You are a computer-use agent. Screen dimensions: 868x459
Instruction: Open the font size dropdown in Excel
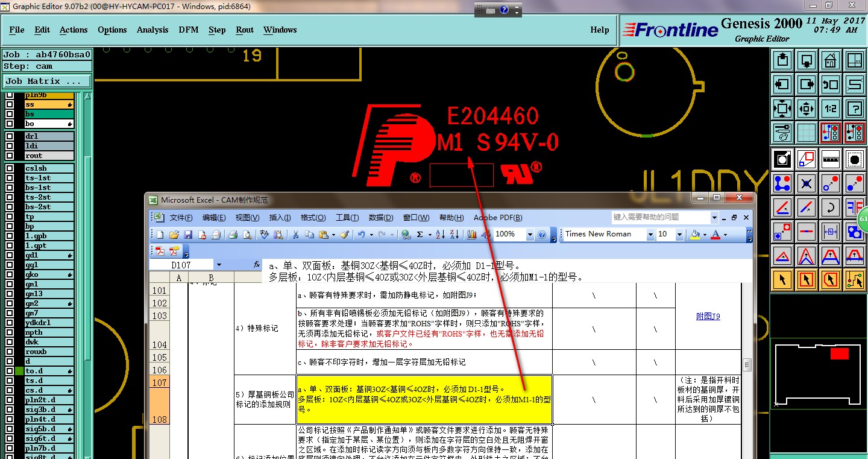pyautogui.click(x=679, y=235)
